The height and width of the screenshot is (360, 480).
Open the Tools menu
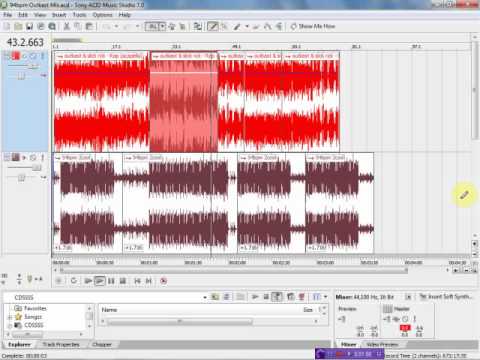(x=79, y=15)
